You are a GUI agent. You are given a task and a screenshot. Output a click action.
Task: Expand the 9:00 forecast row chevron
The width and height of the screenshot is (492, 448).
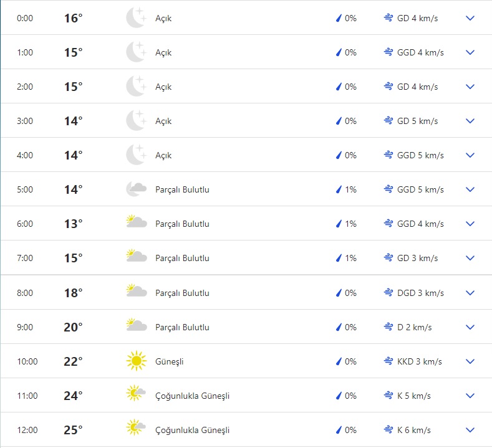470,327
